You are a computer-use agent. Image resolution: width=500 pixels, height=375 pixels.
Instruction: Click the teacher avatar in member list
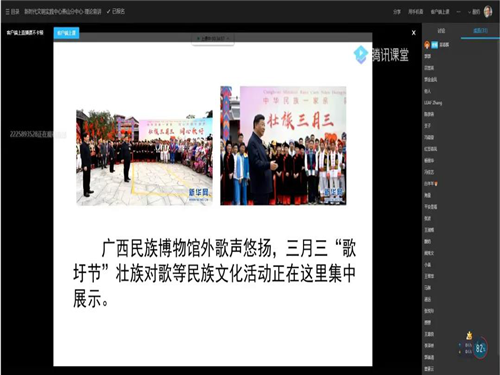pyautogui.click(x=427, y=45)
